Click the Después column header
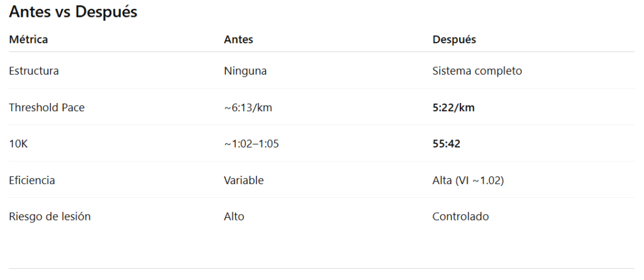Viewport: 644px width, 280px height. tap(454, 40)
